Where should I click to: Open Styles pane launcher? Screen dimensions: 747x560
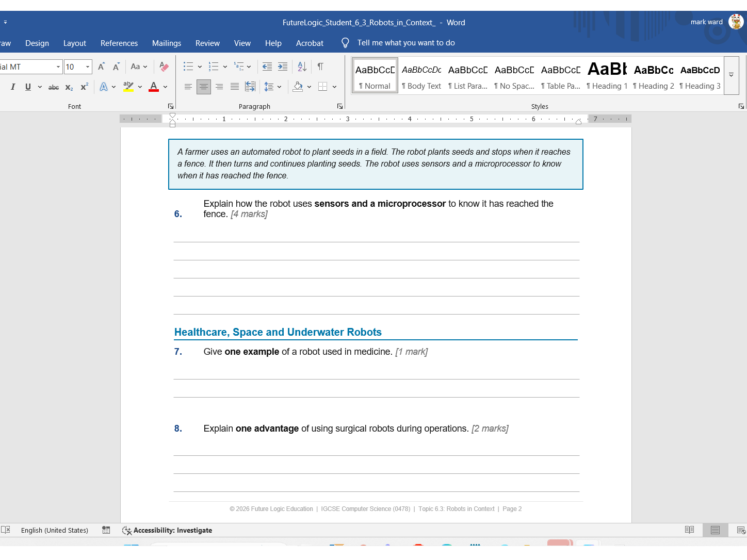[741, 106]
